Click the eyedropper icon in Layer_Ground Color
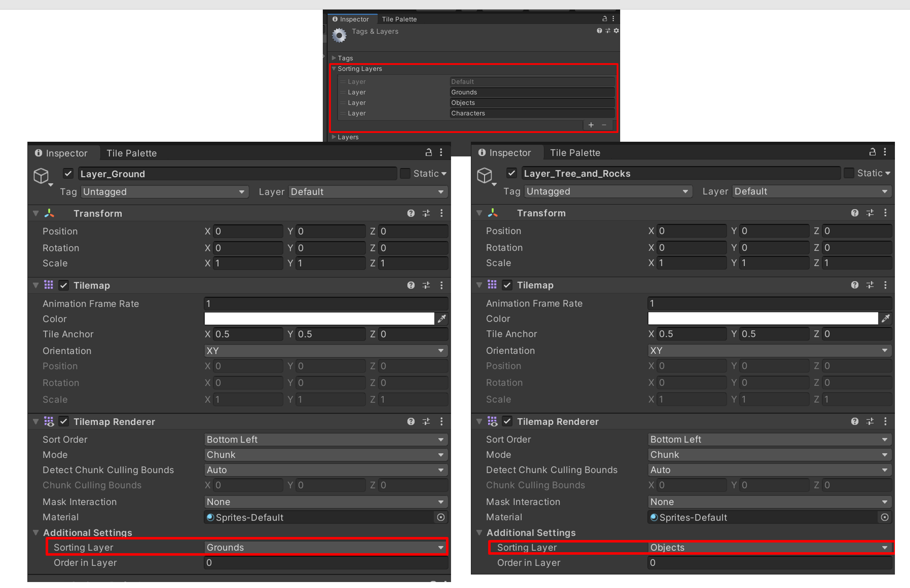910x588 pixels. pyautogui.click(x=442, y=319)
